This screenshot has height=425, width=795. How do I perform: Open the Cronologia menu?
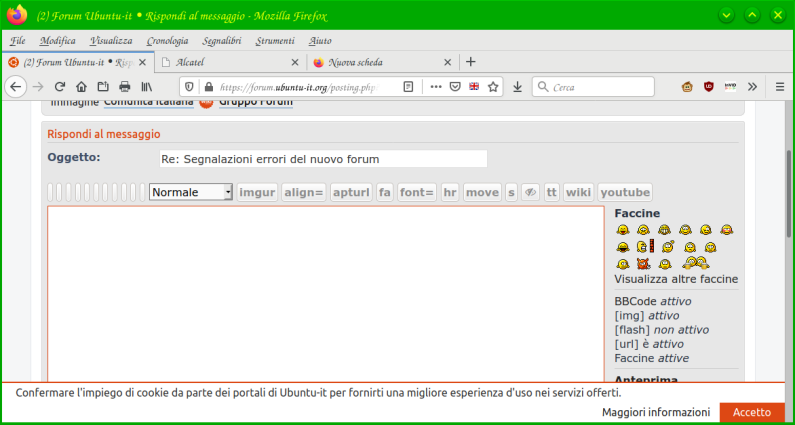pyautogui.click(x=167, y=41)
